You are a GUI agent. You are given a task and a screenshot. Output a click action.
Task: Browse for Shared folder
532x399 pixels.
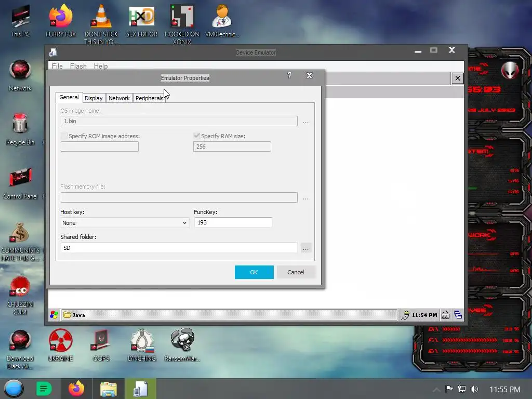(305, 248)
